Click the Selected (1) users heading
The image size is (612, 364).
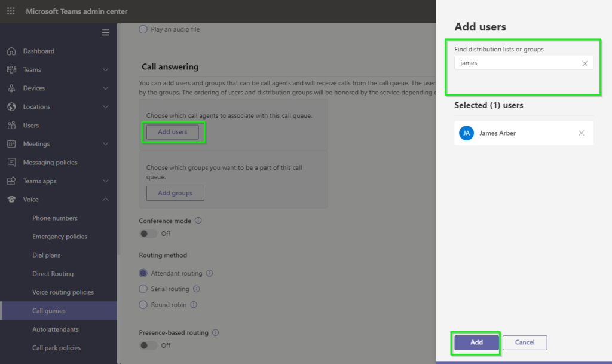(x=489, y=105)
